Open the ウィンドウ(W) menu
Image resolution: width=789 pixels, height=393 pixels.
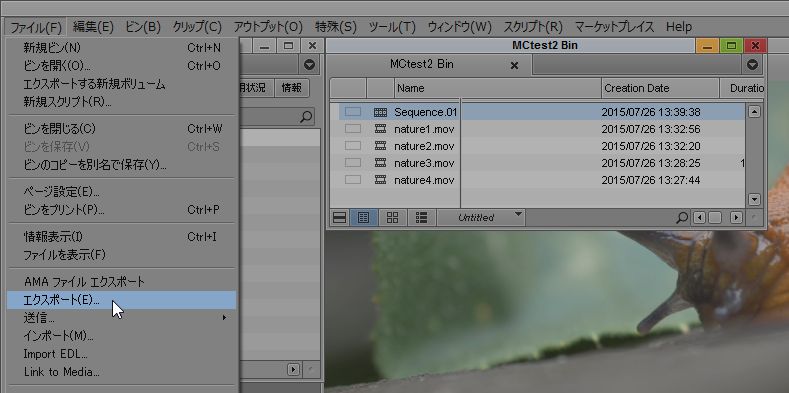(459, 27)
